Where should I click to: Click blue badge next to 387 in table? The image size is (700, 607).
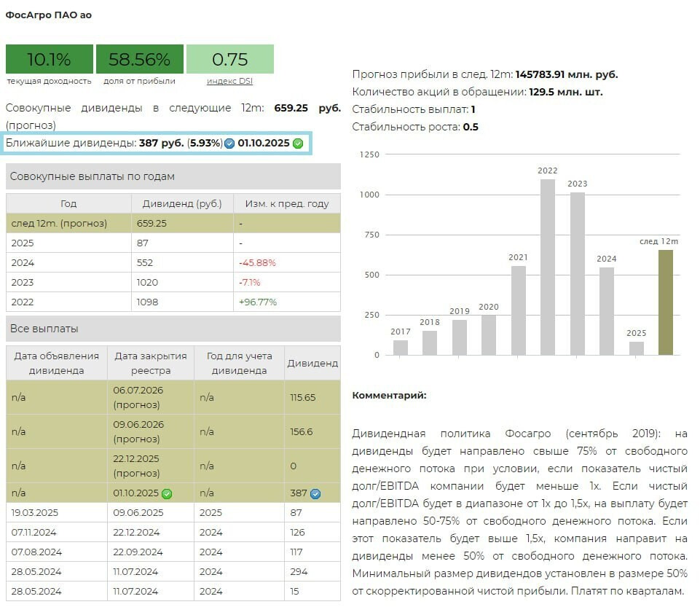(x=315, y=493)
